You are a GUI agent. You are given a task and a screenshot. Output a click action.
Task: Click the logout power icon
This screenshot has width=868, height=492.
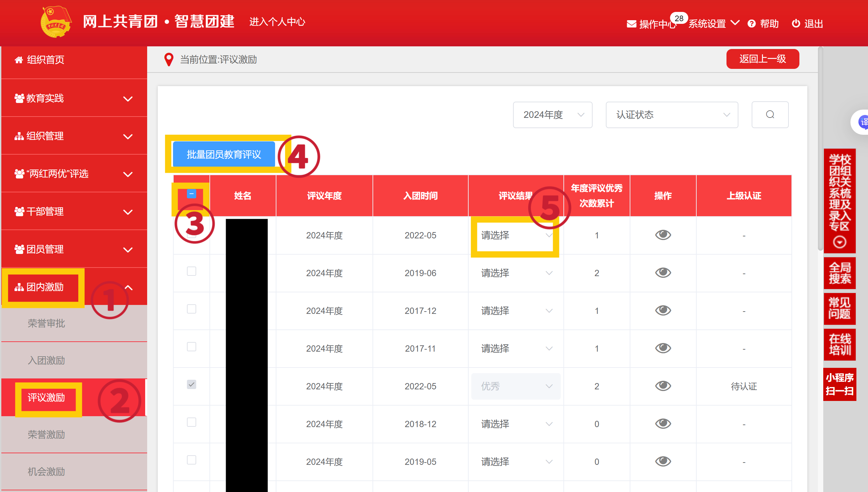point(796,24)
